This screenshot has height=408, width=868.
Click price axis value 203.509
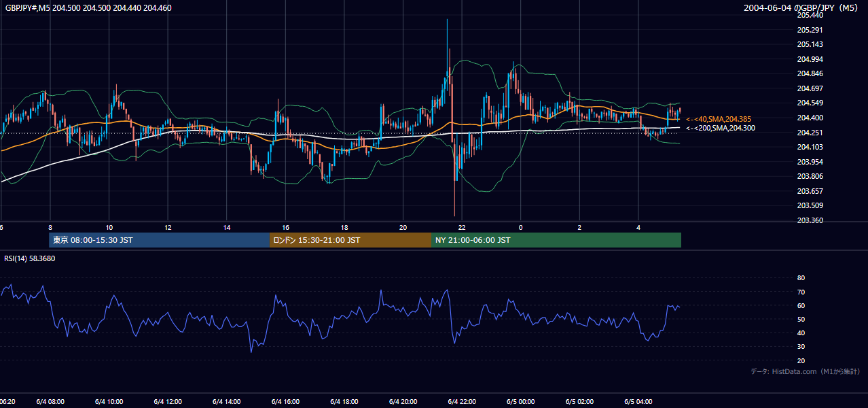pos(810,205)
